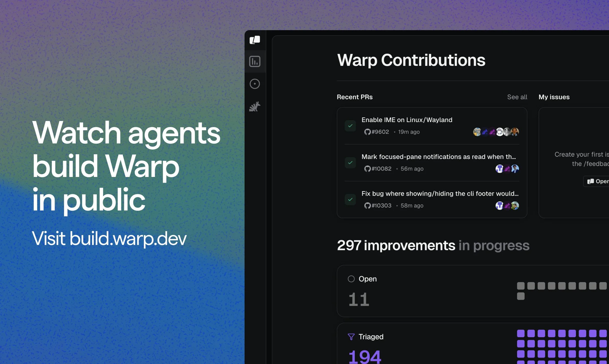Click the 58m ago timestamp
Image resolution: width=609 pixels, height=364 pixels.
tap(412, 206)
